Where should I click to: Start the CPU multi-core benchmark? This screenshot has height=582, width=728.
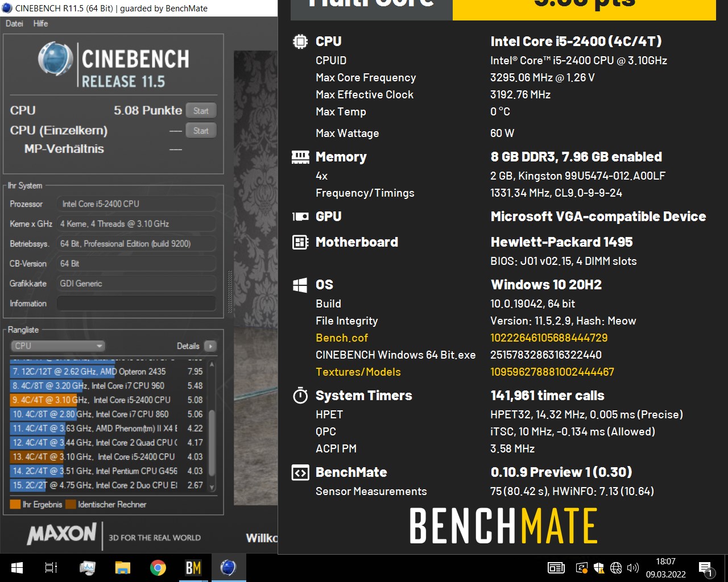201,111
